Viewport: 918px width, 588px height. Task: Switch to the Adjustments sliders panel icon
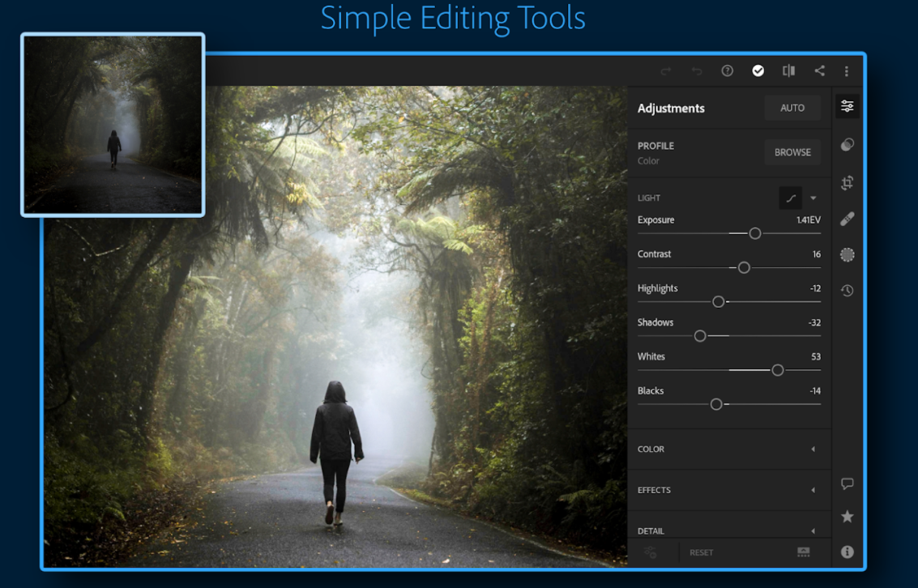coord(847,107)
